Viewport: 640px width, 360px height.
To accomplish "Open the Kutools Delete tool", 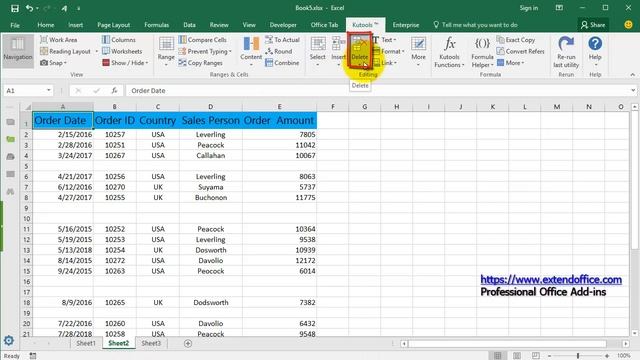I will tap(360, 51).
